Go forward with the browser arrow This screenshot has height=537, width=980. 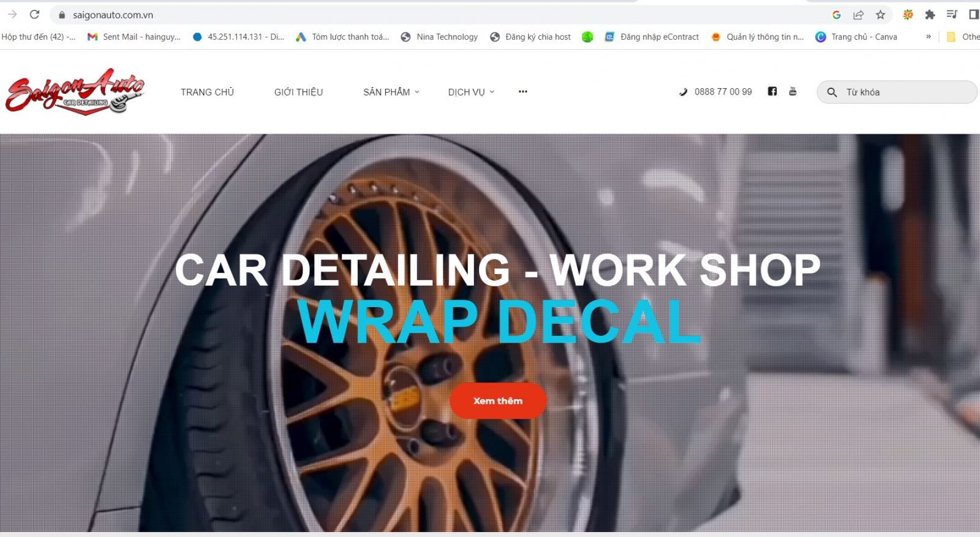click(x=12, y=14)
